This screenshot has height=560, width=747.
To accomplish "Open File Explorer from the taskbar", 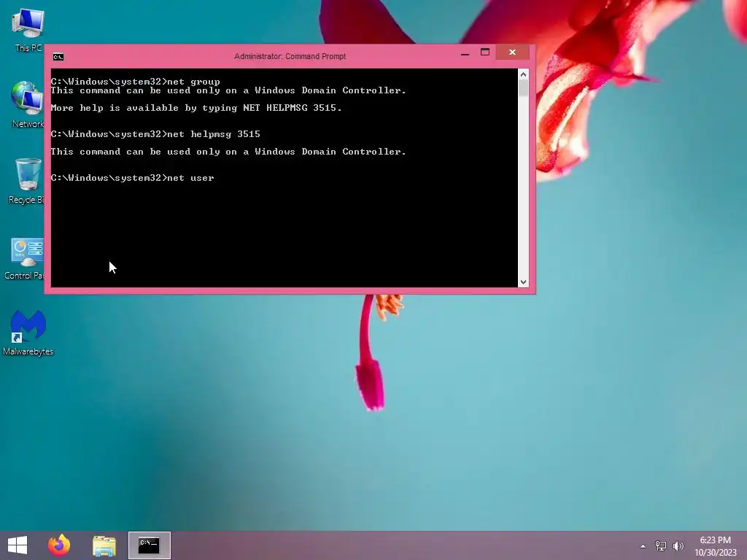I will [x=104, y=545].
